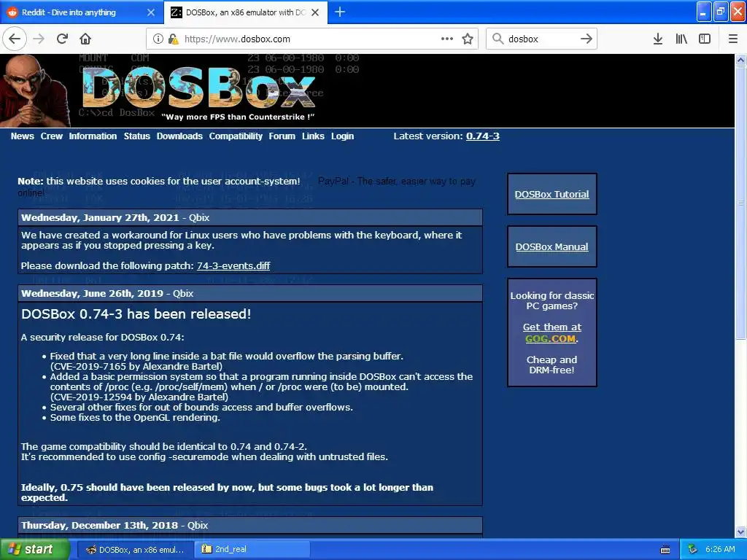This screenshot has height=560, width=747.
Task: Go to Downloads in site menu
Action: tap(179, 136)
